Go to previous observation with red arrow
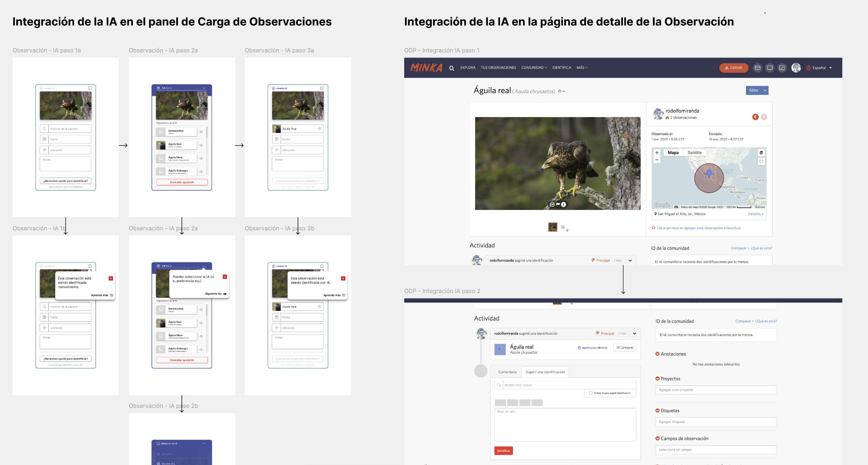The width and height of the screenshot is (868, 465). click(755, 117)
